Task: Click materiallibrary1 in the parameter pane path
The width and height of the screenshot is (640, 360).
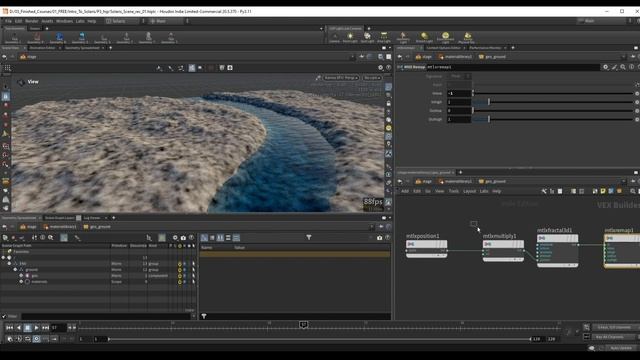Action: click(454, 57)
